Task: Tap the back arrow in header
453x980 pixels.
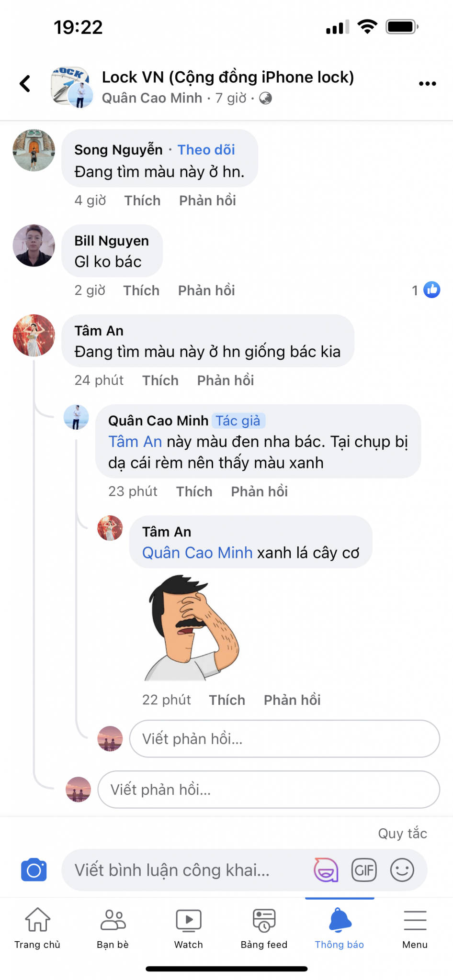Action: tap(25, 84)
